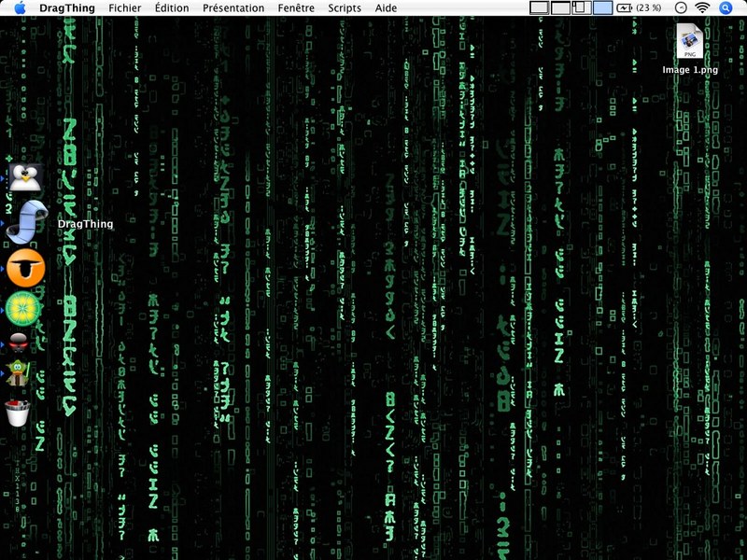Open the Apple menu
Viewport: 747px width, 560px height.
tap(19, 7)
